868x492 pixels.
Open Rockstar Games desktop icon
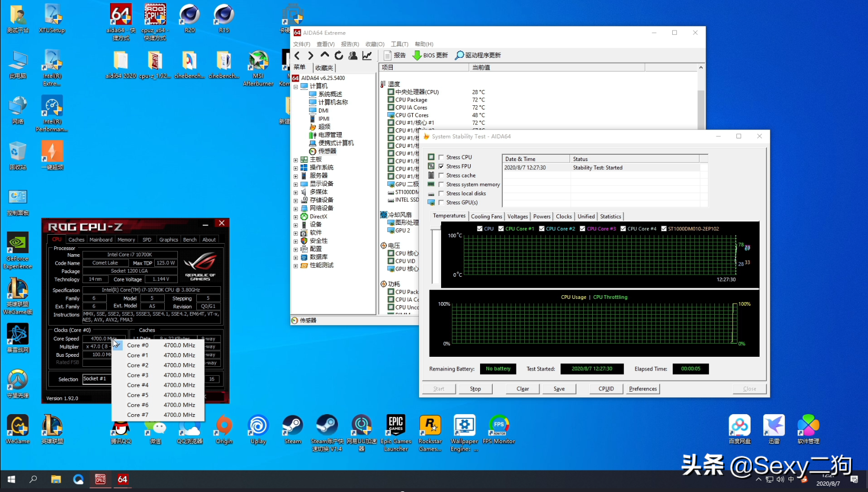pyautogui.click(x=430, y=433)
